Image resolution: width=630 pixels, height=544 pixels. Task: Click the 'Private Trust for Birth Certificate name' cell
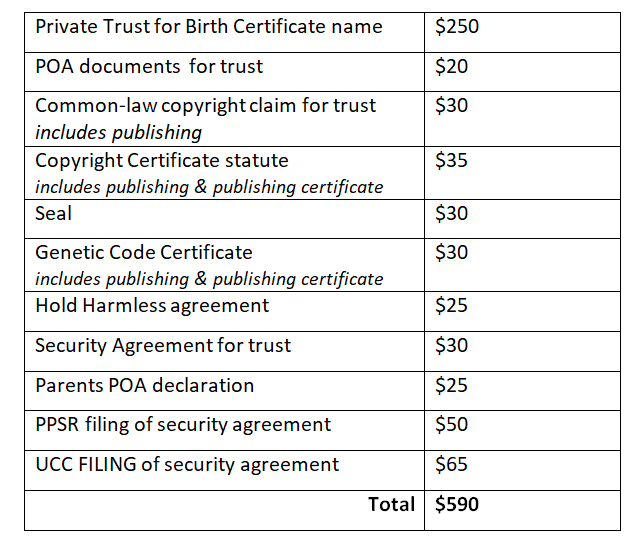coord(208,27)
